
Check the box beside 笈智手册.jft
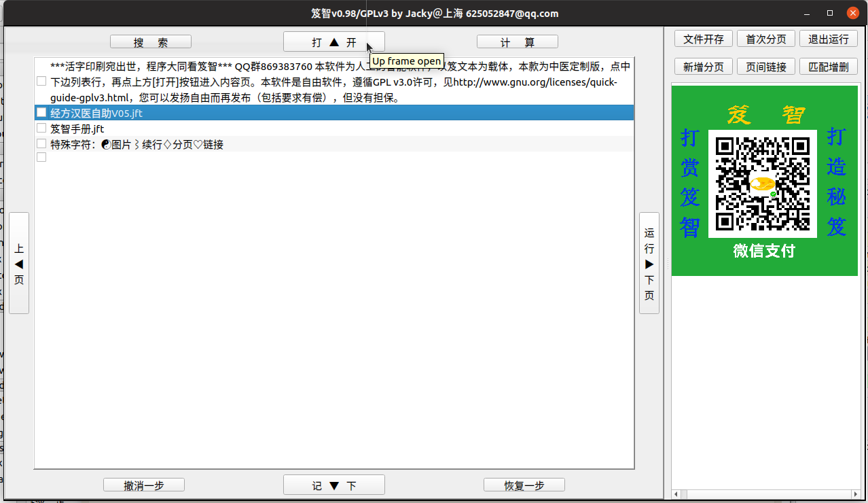[x=41, y=128]
